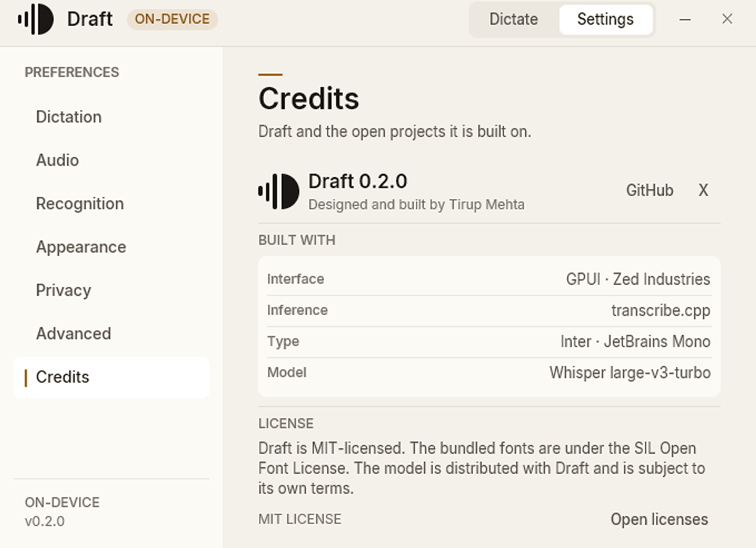The image size is (756, 548).
Task: Click the 'Draft is MIT-licensed' paragraph
Action: coord(482,468)
